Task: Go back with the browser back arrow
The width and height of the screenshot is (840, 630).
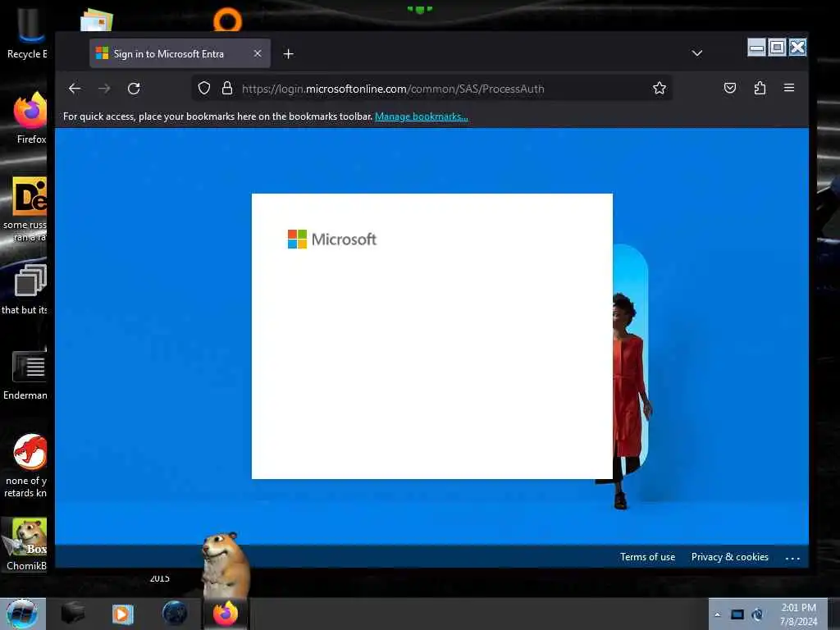Action: tap(75, 89)
